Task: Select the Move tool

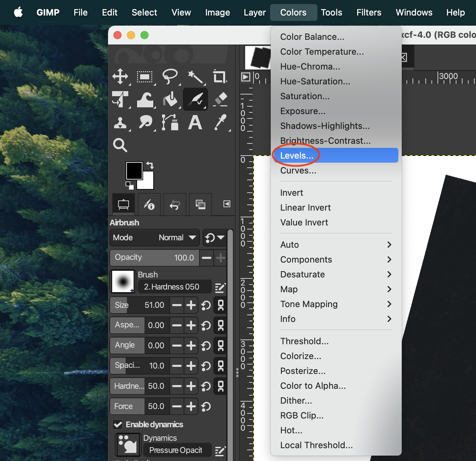Action: [x=121, y=77]
